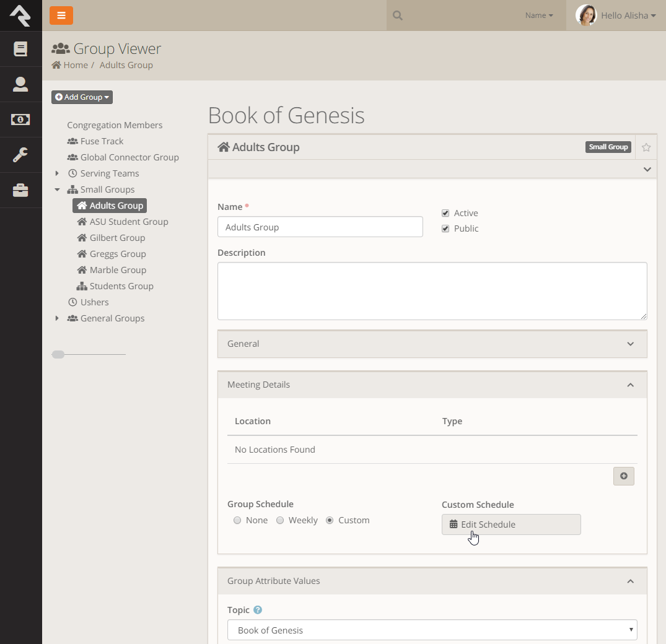Click the Edit Schedule button
Viewport: 666px width, 644px height.
(x=511, y=524)
